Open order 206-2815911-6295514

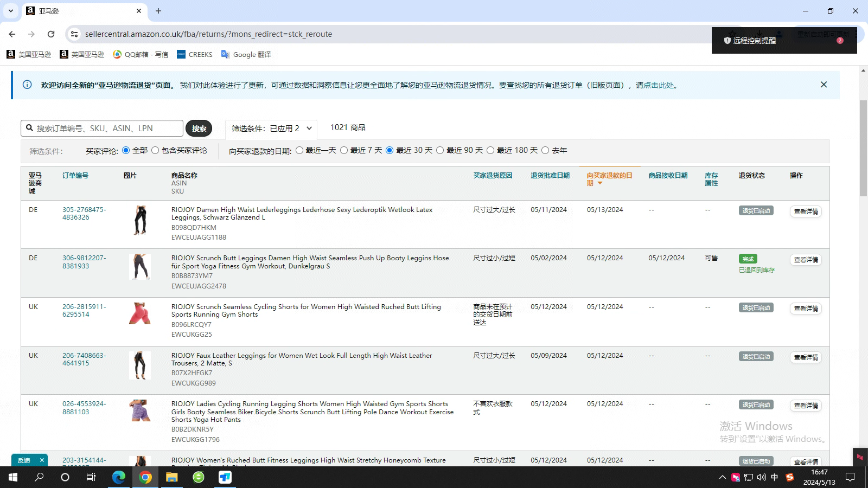point(84,311)
